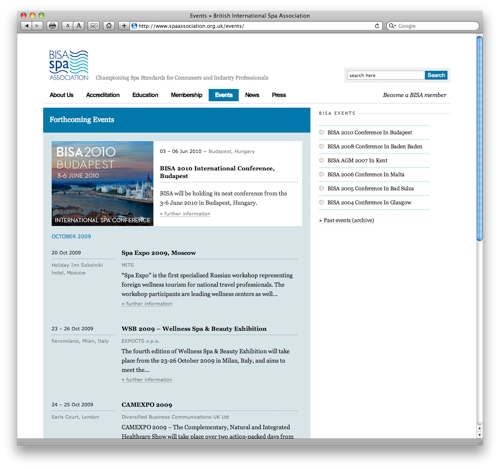
Task: Click 'EXPOCTS s.p.a.' organiser text
Action: point(140,341)
